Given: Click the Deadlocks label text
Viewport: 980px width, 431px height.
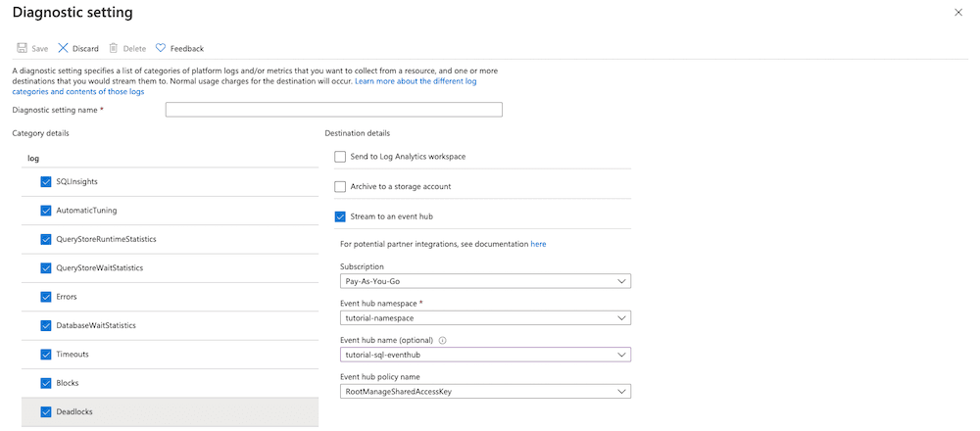Looking at the screenshot, I should coord(74,411).
